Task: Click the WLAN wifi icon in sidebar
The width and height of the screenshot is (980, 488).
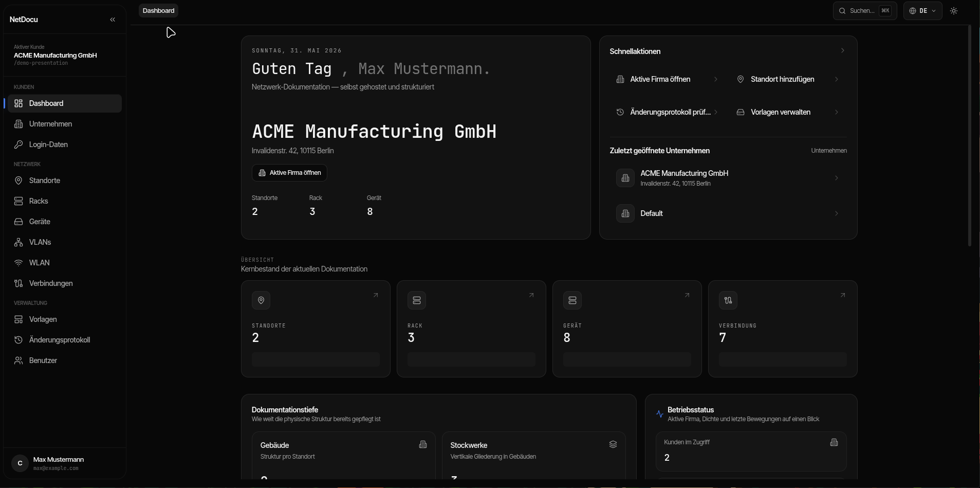Action: pyautogui.click(x=19, y=263)
